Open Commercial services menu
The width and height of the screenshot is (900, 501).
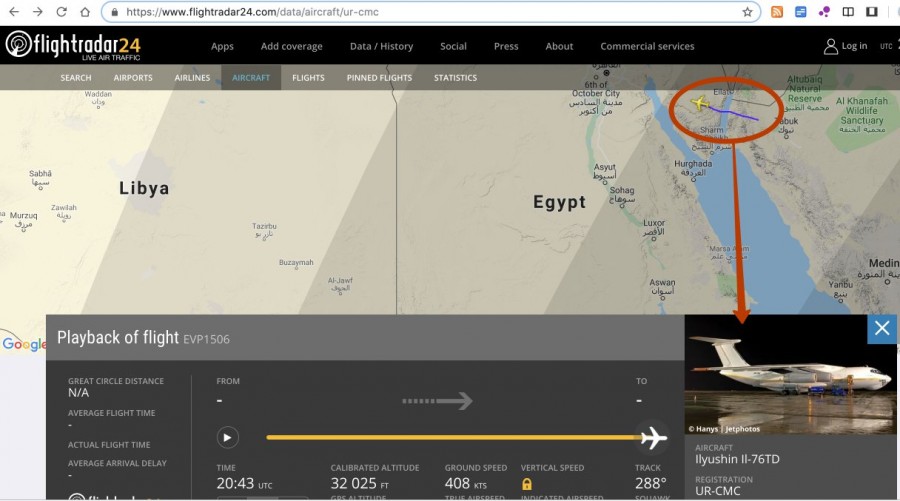(647, 46)
